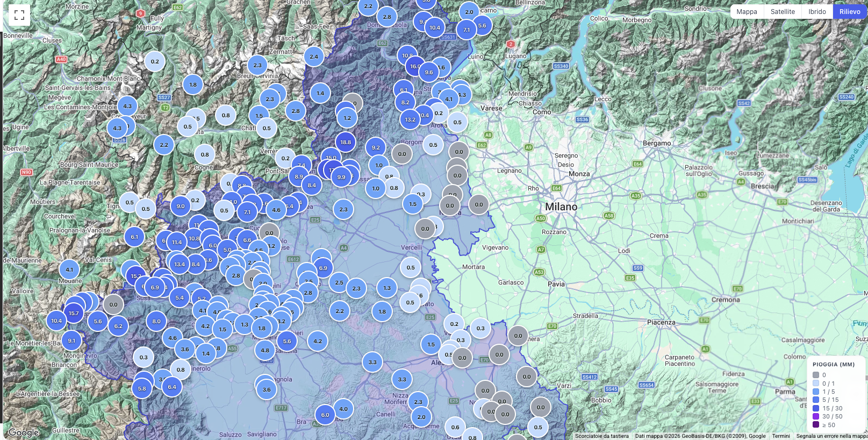The image size is (868, 440).
Task: Toggle fullscreen map view
Action: click(x=19, y=15)
